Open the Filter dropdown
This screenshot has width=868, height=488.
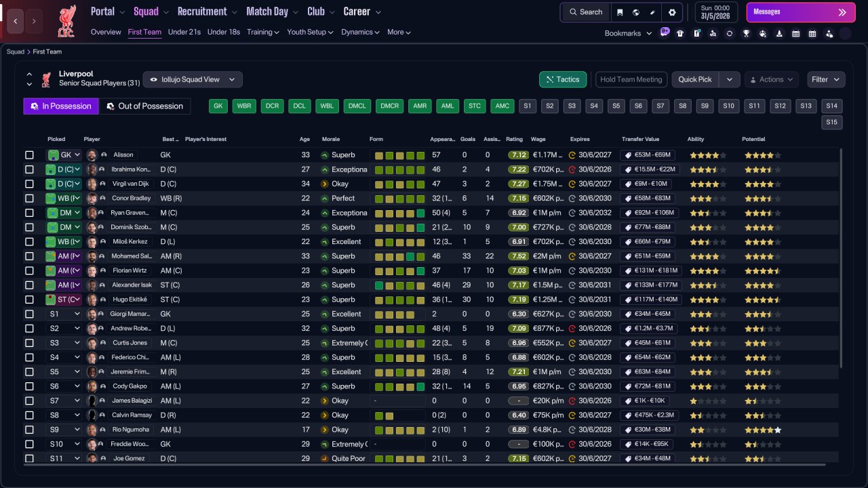[x=826, y=79]
